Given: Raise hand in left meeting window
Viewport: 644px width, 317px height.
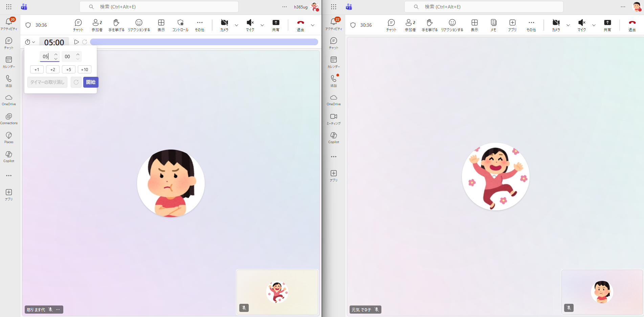Looking at the screenshot, I should tap(116, 25).
